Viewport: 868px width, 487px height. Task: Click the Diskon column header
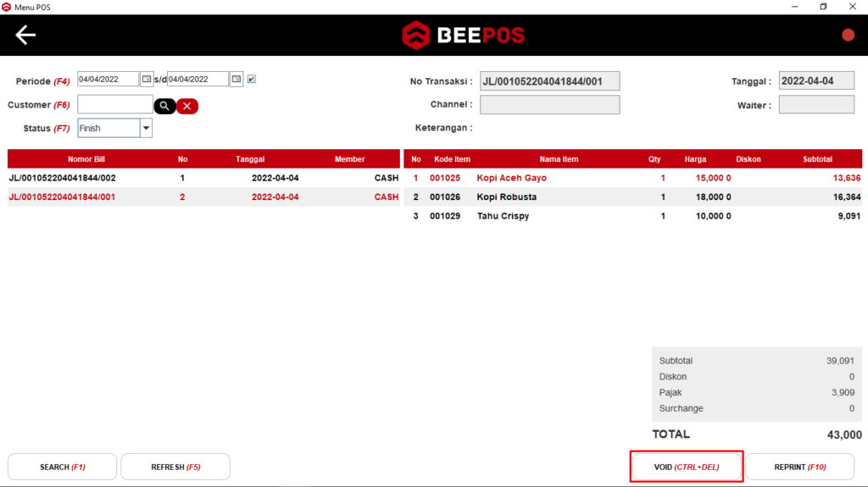(748, 159)
